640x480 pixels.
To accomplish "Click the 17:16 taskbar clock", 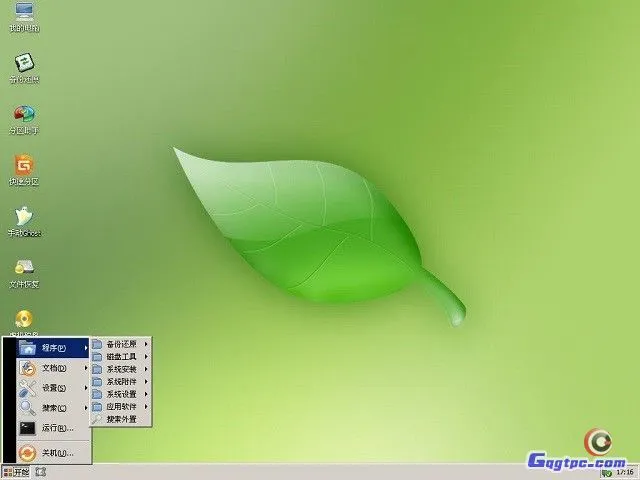I will coord(625,472).
